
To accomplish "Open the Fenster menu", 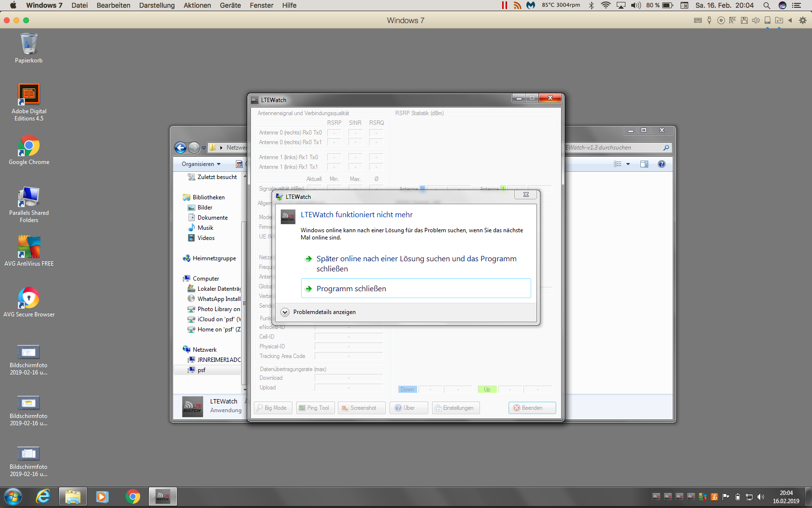I will pos(261,5).
